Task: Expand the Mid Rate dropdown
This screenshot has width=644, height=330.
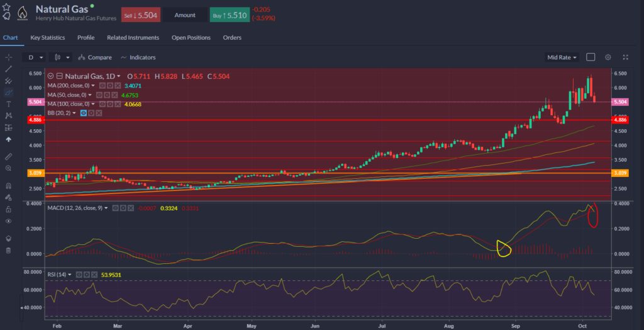Action: point(562,57)
